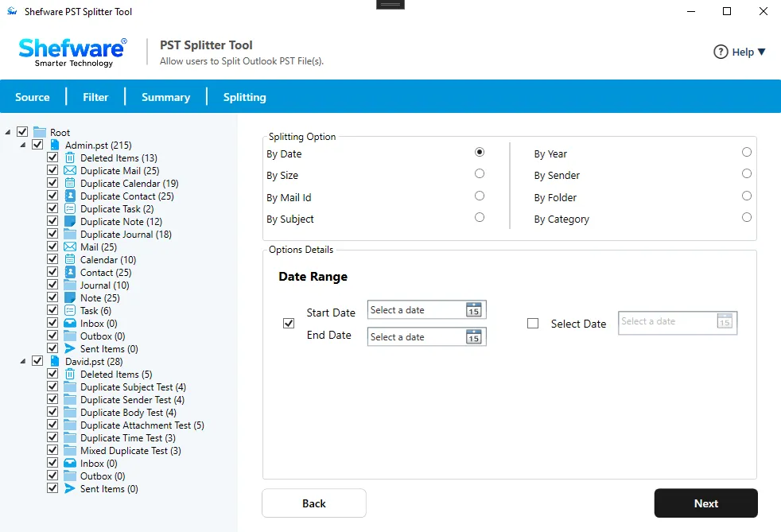The image size is (781, 532).
Task: Click the Help question mark icon
Action: [x=721, y=52]
